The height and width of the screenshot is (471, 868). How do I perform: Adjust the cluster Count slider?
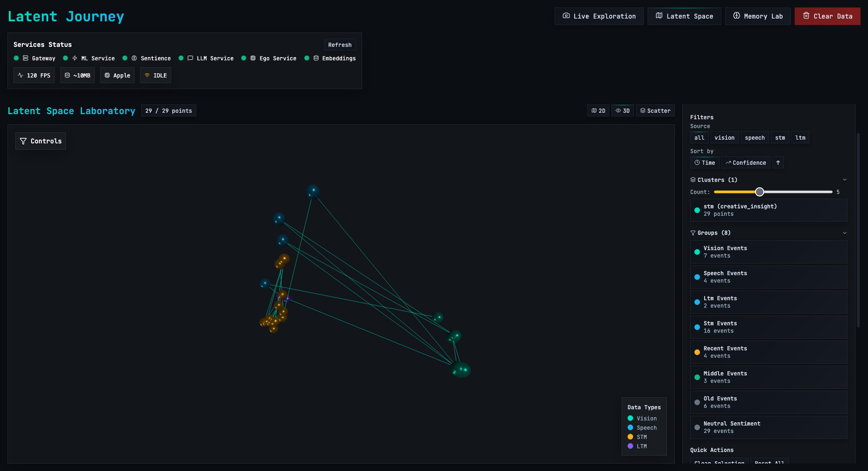click(x=760, y=191)
